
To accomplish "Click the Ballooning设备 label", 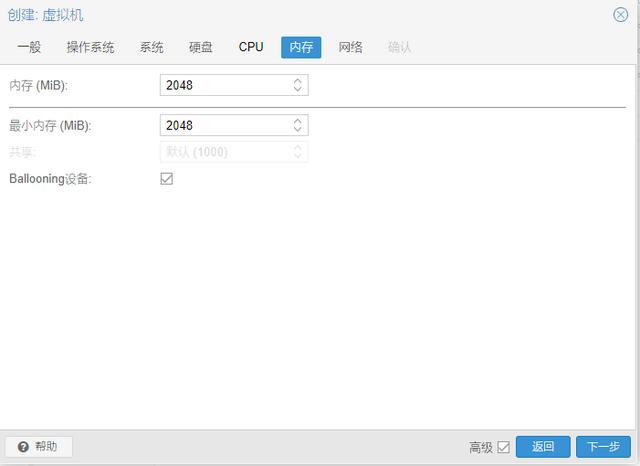I will coord(50,179).
